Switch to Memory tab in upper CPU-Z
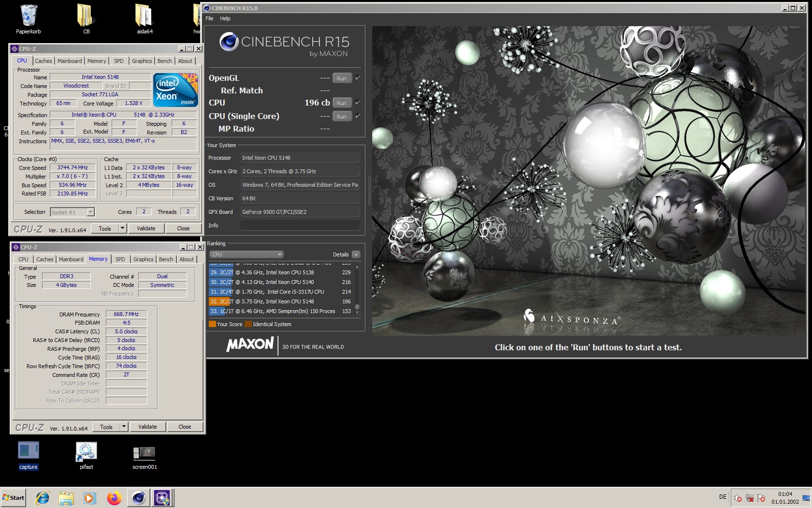 96,61
